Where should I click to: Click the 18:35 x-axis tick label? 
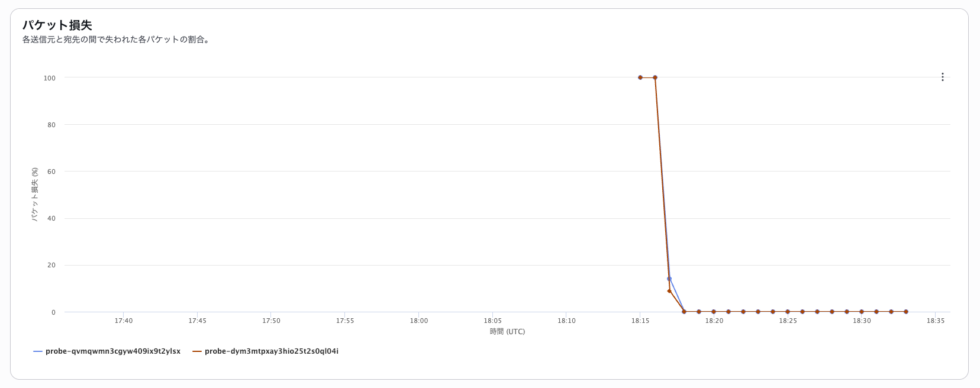(x=936, y=321)
